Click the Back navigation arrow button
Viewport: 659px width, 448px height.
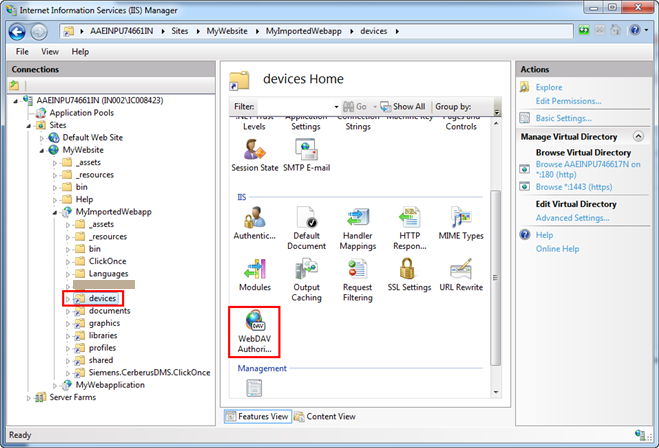coord(18,31)
